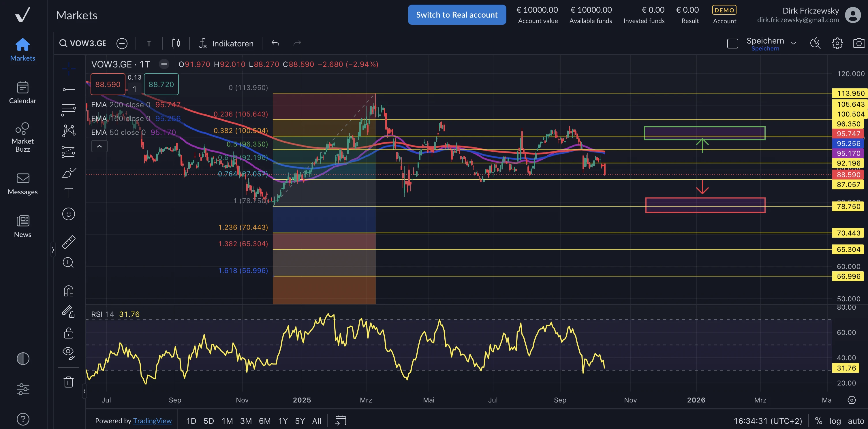
Task: Click Switch to Real account button
Action: 456,15
